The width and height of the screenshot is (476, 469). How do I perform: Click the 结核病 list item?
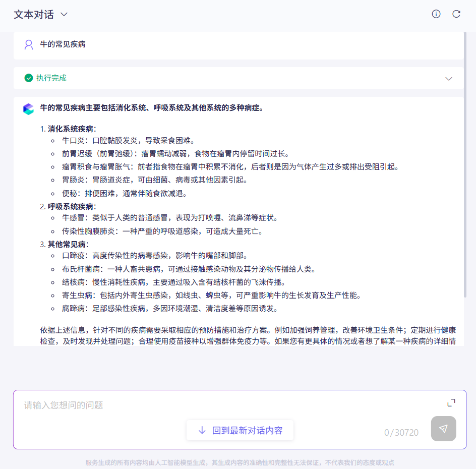[x=173, y=282]
